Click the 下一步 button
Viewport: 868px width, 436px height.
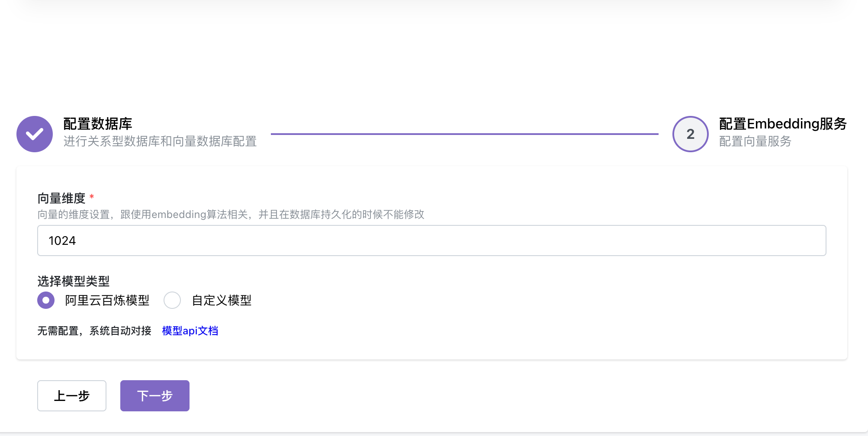(155, 396)
